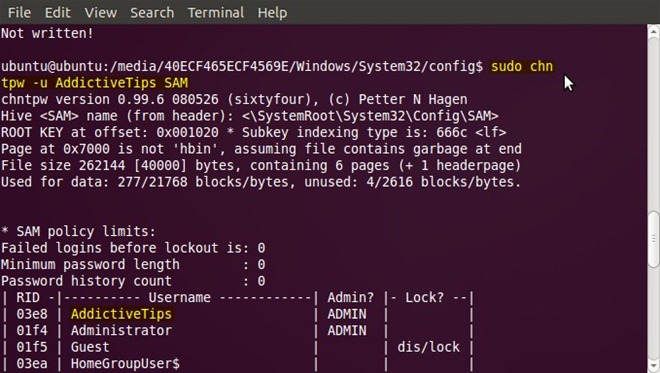
Task: Open the Help menu
Action: [272, 13]
